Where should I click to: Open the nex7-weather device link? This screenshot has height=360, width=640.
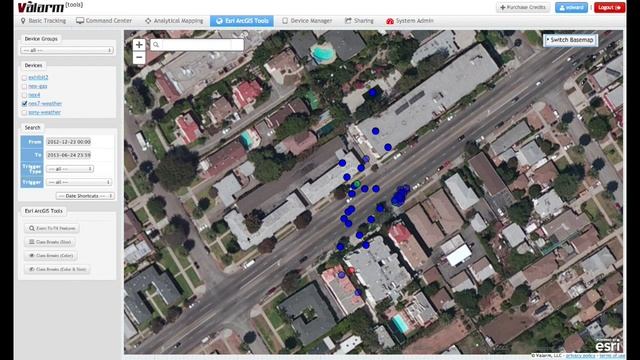point(45,103)
